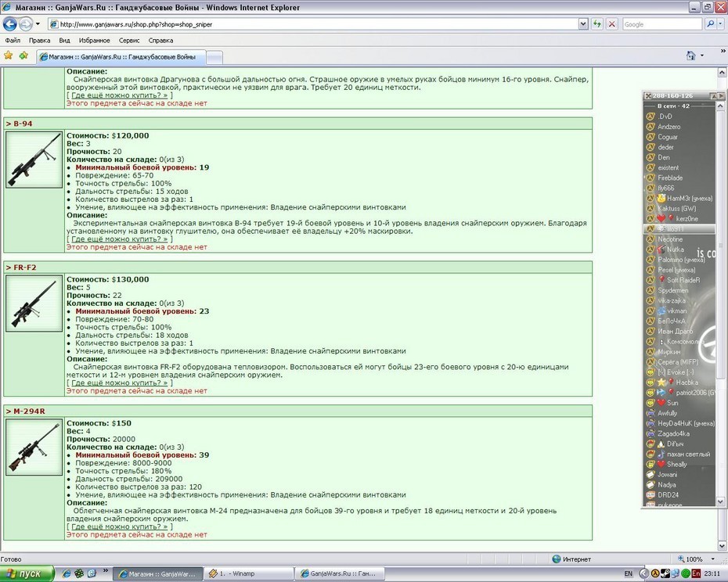Expand the address bar history dropdown
Image resolution: width=728 pixels, height=582 pixels.
pos(583,24)
